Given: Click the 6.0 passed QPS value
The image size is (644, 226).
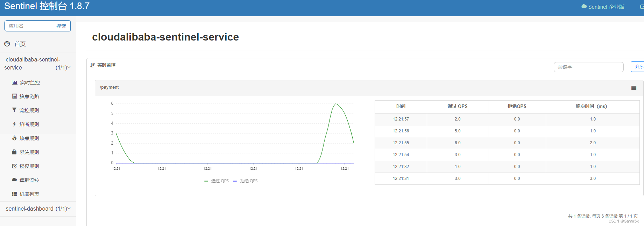Looking at the screenshot, I should [x=458, y=143].
